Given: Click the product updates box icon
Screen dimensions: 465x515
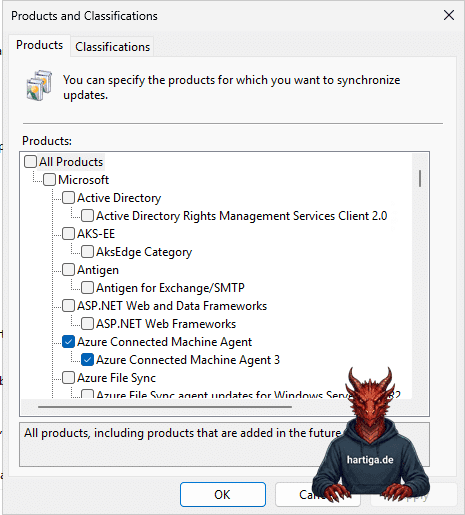Looking at the screenshot, I should point(39,85).
